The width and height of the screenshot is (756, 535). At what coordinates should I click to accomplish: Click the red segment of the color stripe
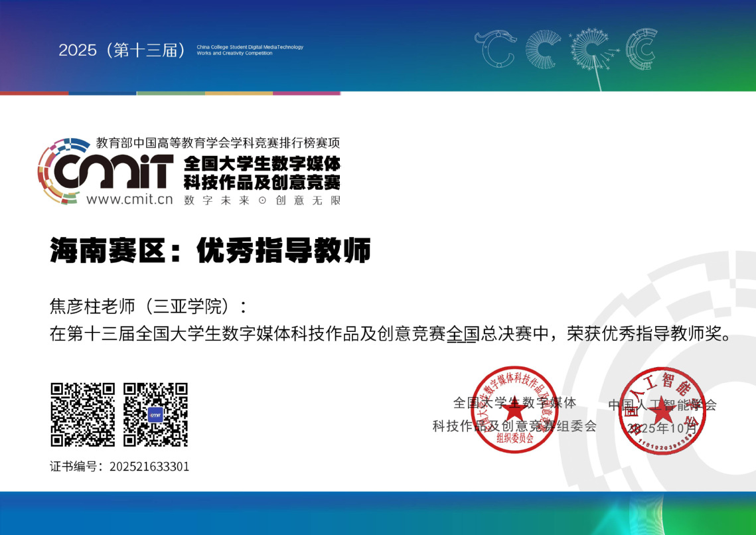[x=34, y=94]
